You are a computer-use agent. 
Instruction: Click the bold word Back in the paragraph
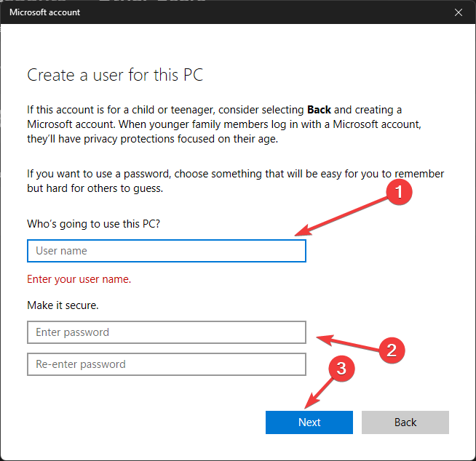(x=319, y=110)
